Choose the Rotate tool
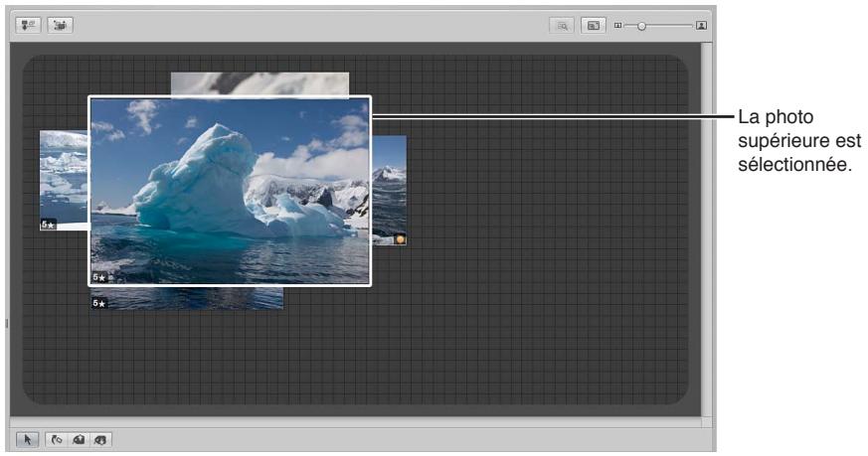 [x=56, y=440]
